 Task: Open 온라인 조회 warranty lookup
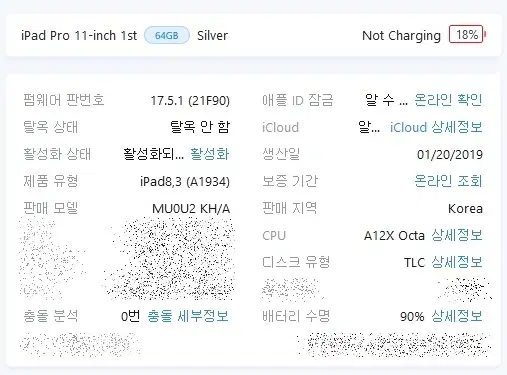[x=448, y=181]
